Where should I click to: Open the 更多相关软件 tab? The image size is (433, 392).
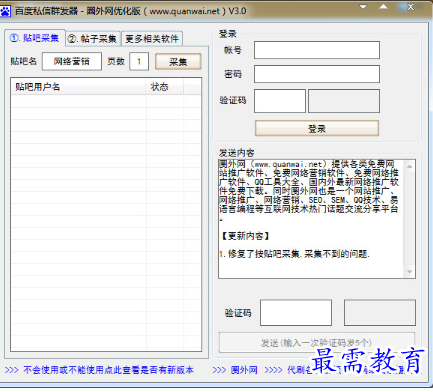click(152, 39)
